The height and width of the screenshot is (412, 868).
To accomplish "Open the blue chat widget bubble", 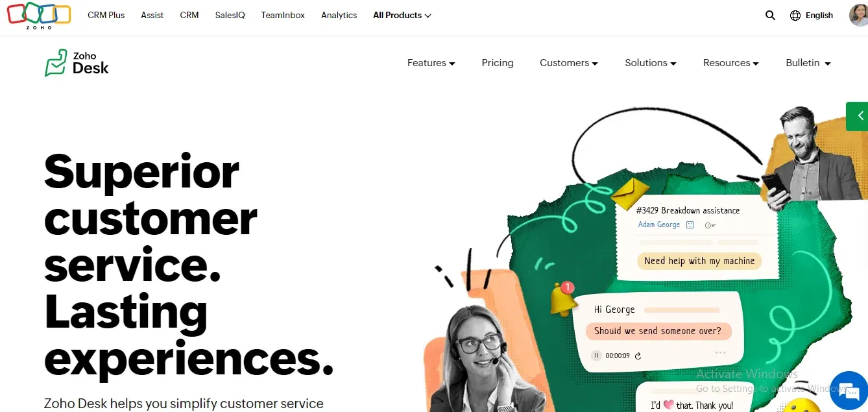I will pos(849,391).
